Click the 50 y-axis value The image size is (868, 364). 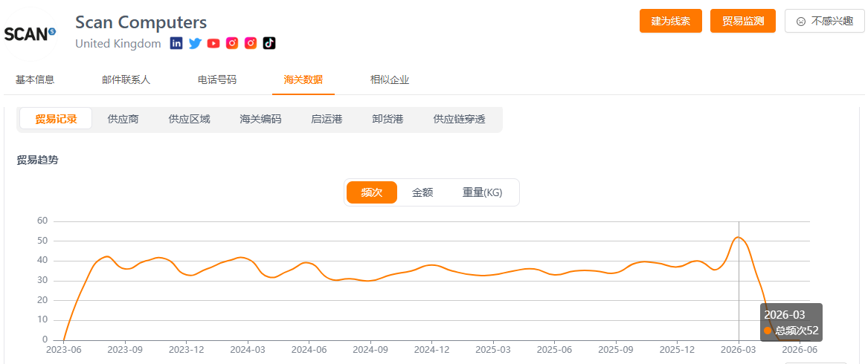(x=42, y=241)
